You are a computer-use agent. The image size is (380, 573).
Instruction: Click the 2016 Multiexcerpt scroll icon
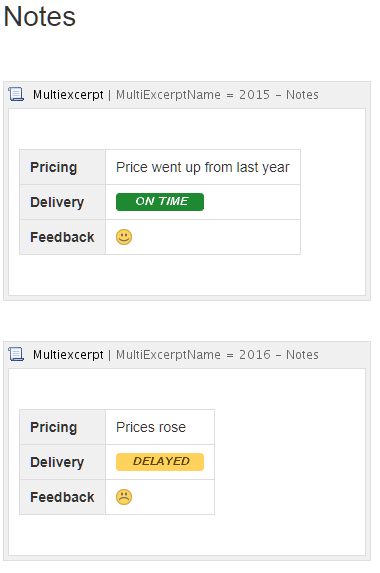point(16,354)
